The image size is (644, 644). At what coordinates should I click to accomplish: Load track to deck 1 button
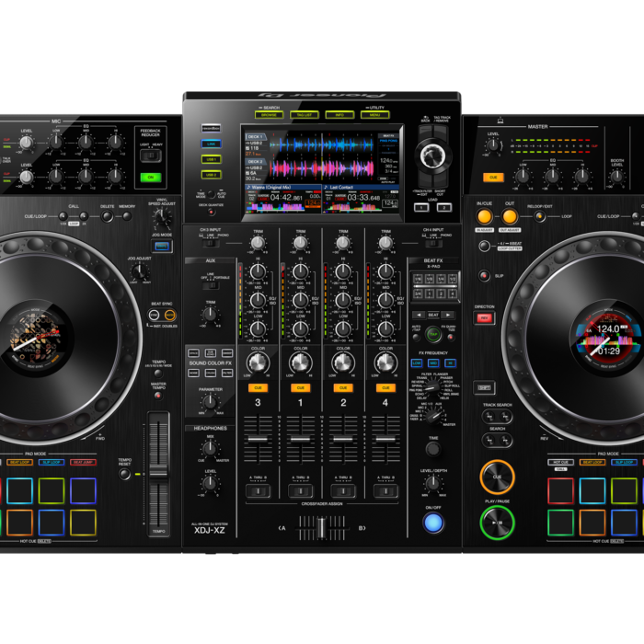pyautogui.click(x=421, y=207)
